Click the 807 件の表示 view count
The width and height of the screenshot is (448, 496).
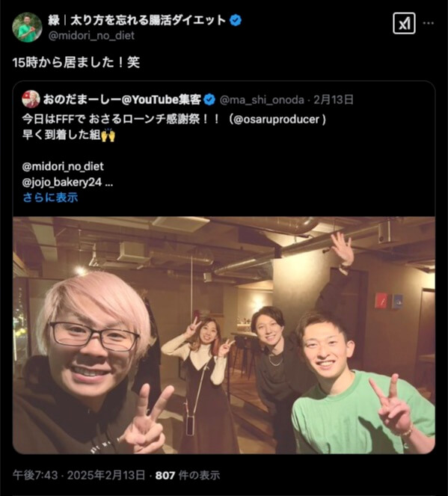(188, 475)
